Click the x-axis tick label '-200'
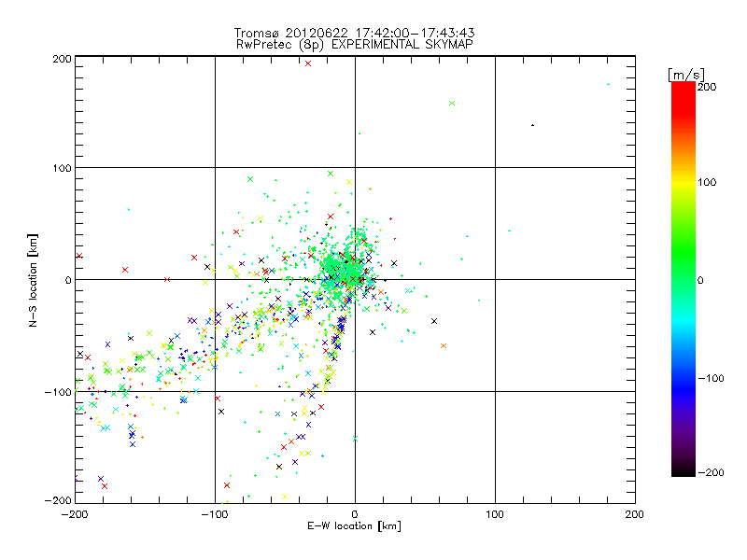Screen dimensions: 747x560 tap(75, 514)
